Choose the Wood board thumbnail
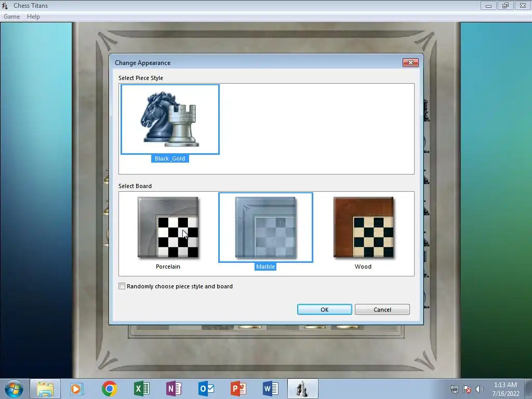 point(363,227)
